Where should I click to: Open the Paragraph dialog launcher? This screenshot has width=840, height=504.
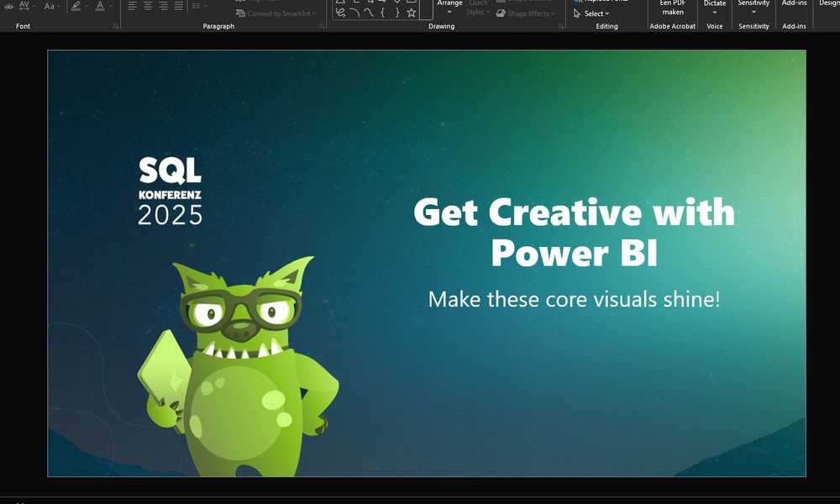pyautogui.click(x=322, y=26)
